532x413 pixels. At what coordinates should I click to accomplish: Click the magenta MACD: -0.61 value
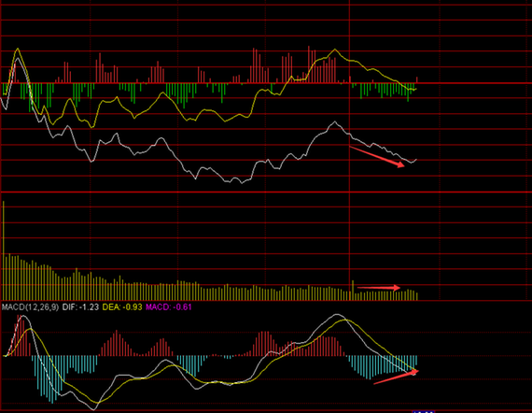tap(169, 307)
